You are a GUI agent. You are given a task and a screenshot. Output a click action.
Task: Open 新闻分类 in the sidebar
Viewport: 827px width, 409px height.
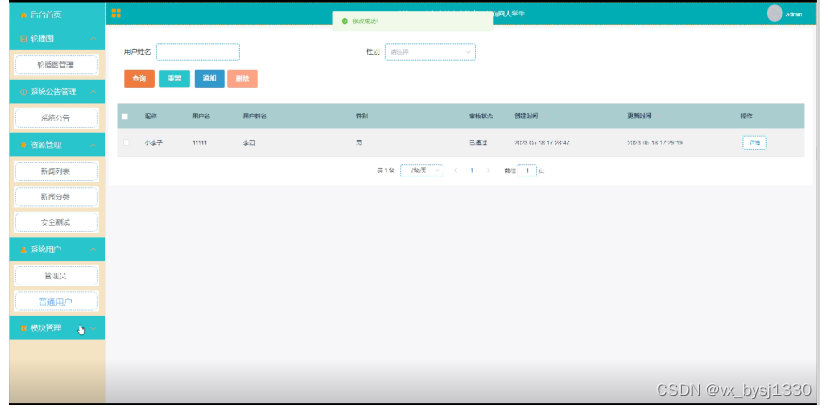coord(56,197)
